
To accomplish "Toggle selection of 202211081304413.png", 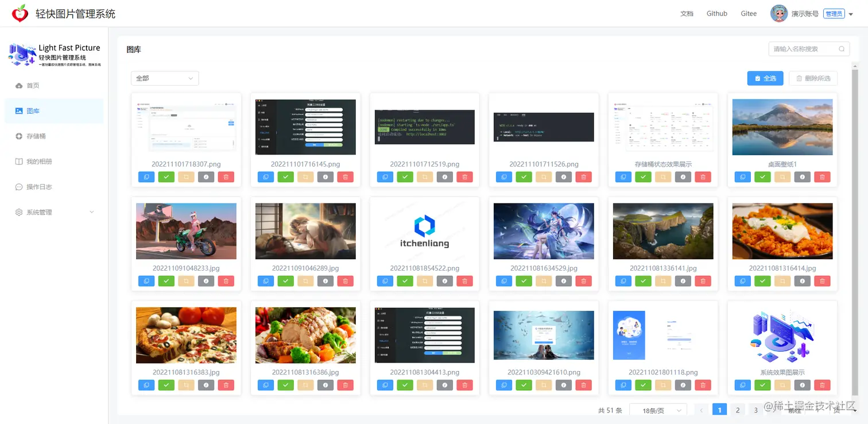I will click(x=405, y=385).
